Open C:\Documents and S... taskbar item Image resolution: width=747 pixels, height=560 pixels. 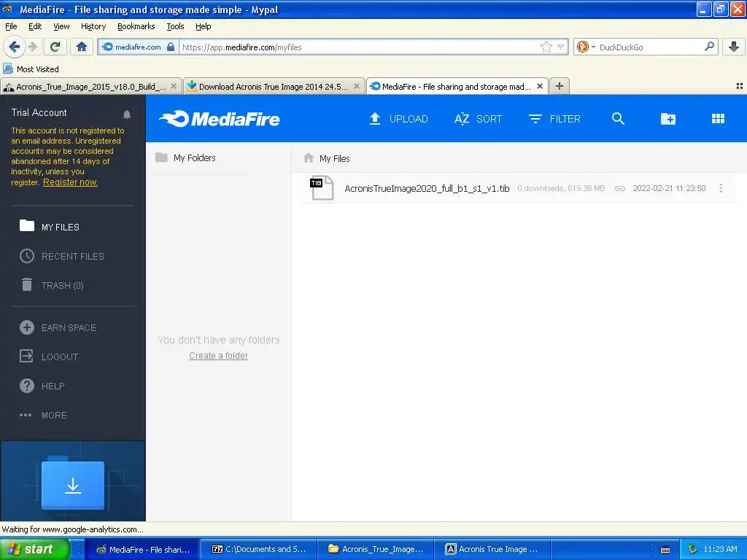[259, 549]
